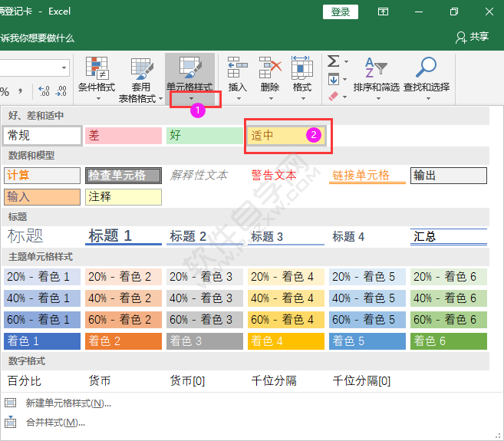Expand Clear dropdown arrow
The image size is (504, 441).
click(x=345, y=97)
